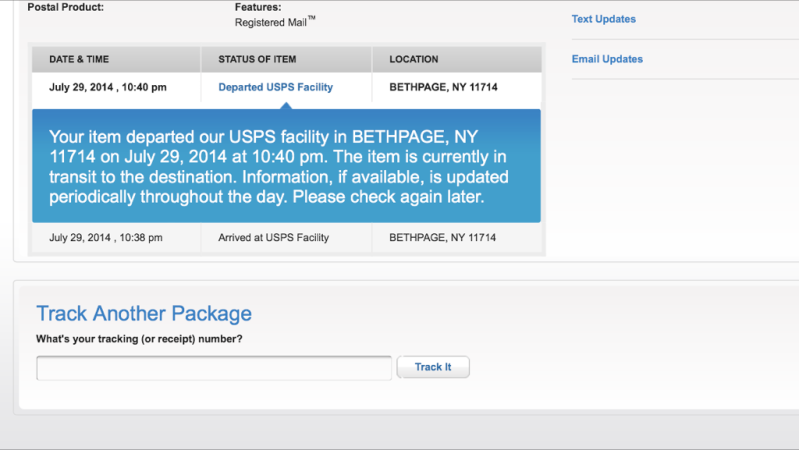Focus the tracking number input field
This screenshot has height=450, width=799.
pos(214,368)
